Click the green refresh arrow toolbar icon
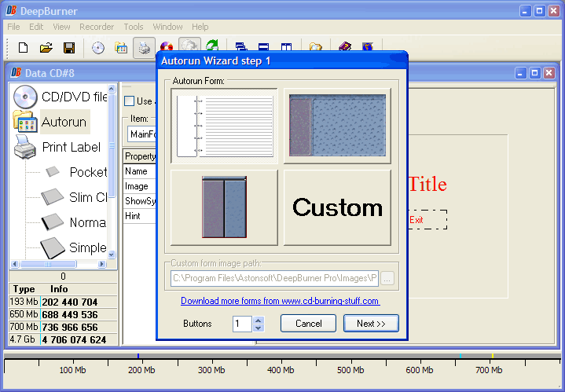 [212, 47]
